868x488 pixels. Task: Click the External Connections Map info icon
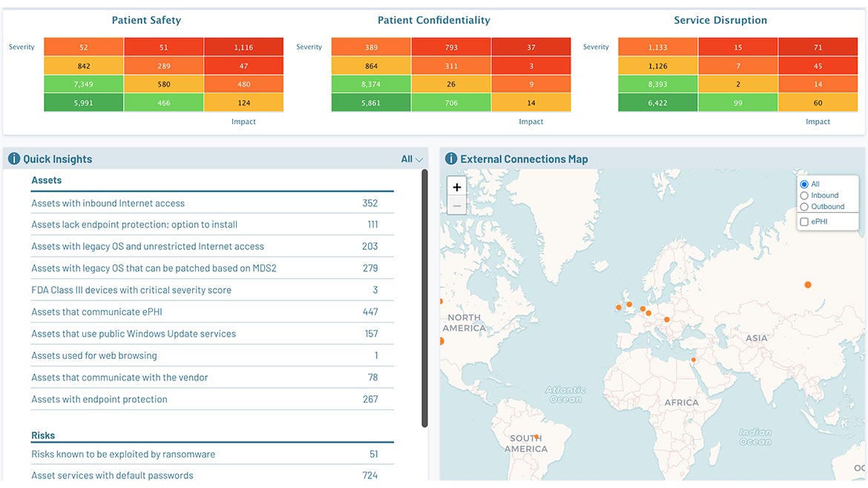coord(450,159)
